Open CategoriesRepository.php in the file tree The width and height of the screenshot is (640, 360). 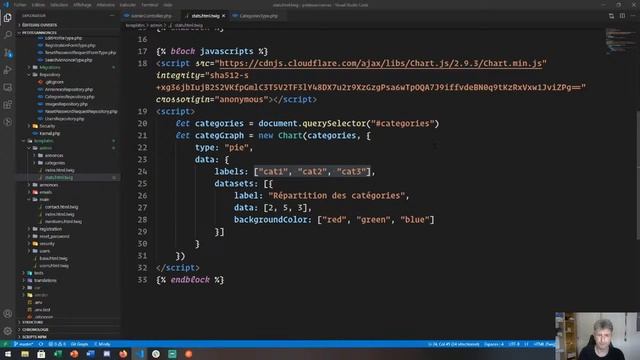pyautogui.click(x=69, y=97)
